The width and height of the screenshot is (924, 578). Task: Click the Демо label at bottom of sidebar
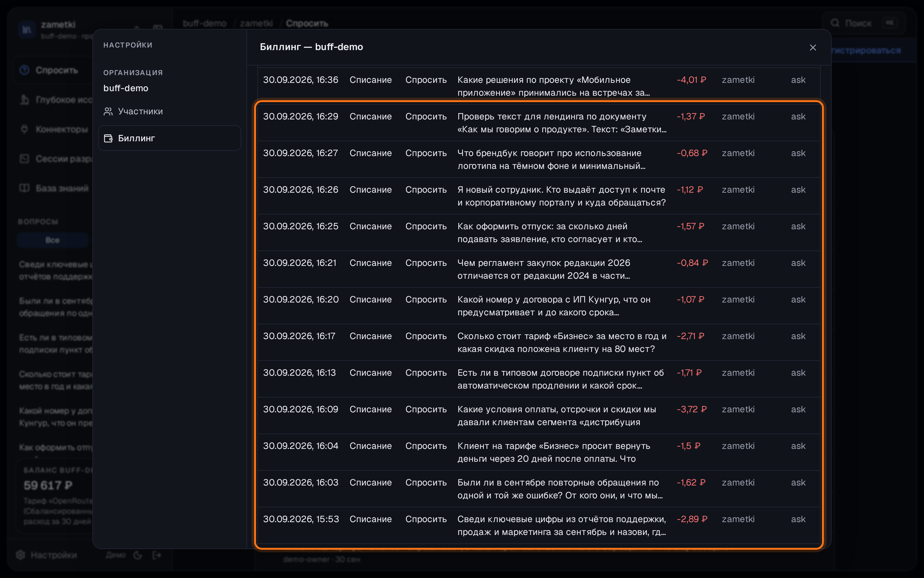click(116, 555)
